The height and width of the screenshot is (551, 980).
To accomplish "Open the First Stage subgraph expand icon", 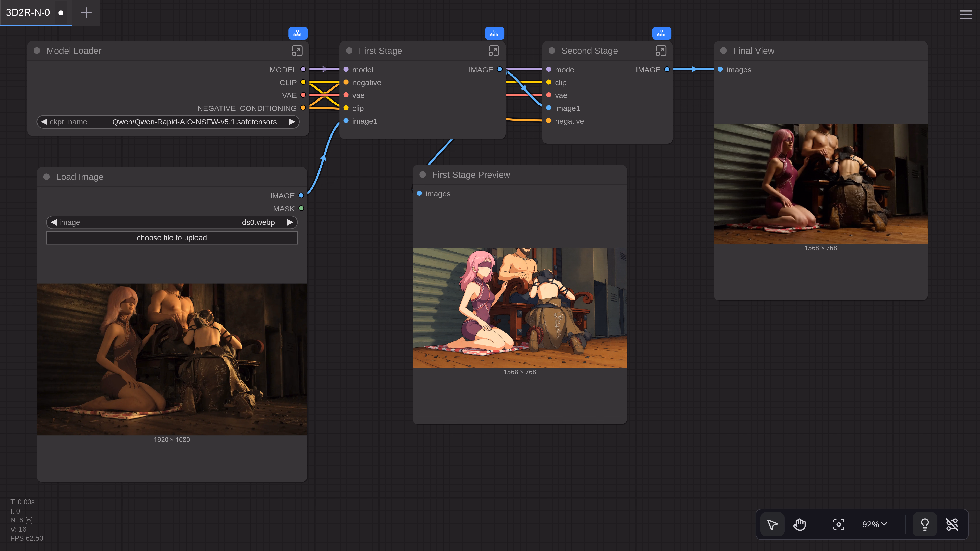I will 493,51.
